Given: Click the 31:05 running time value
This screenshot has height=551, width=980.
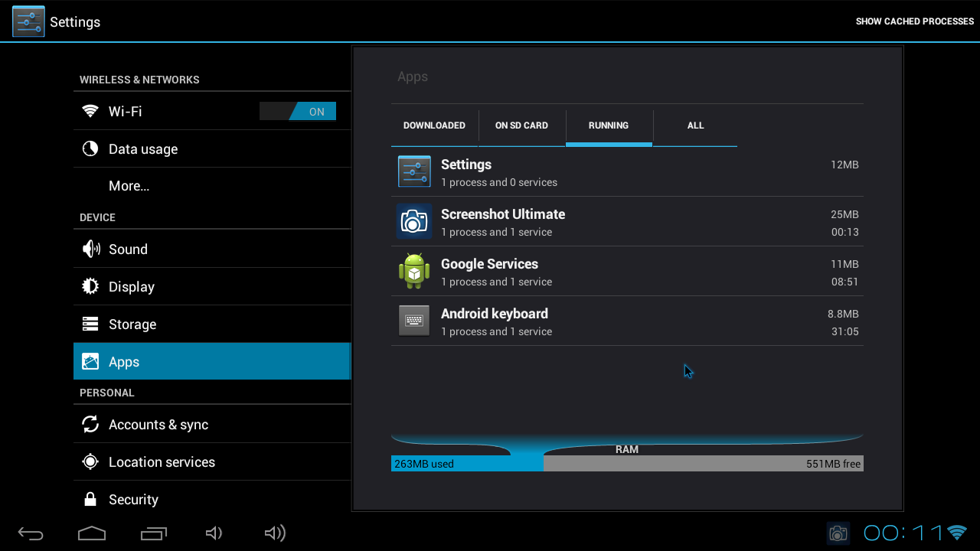Looking at the screenshot, I should coord(845,331).
